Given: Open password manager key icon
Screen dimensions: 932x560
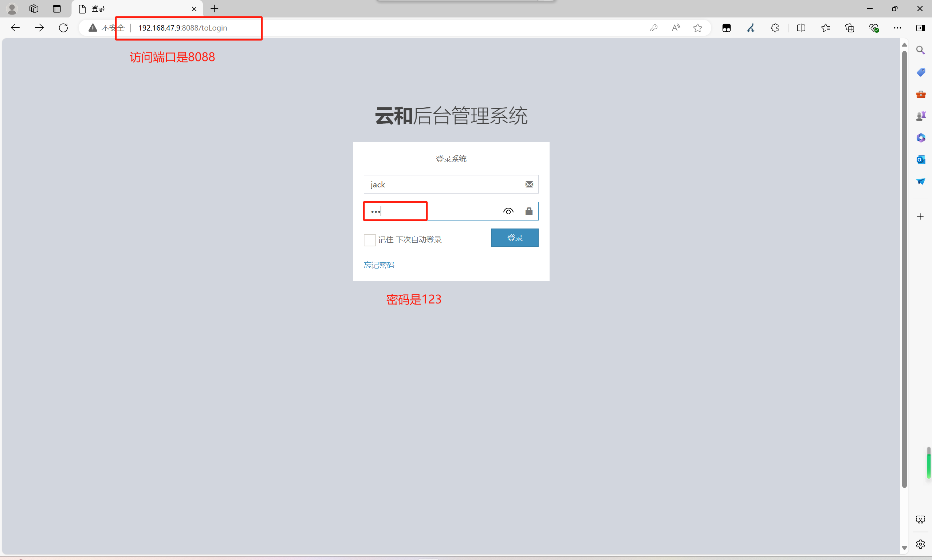Looking at the screenshot, I should pyautogui.click(x=654, y=28).
